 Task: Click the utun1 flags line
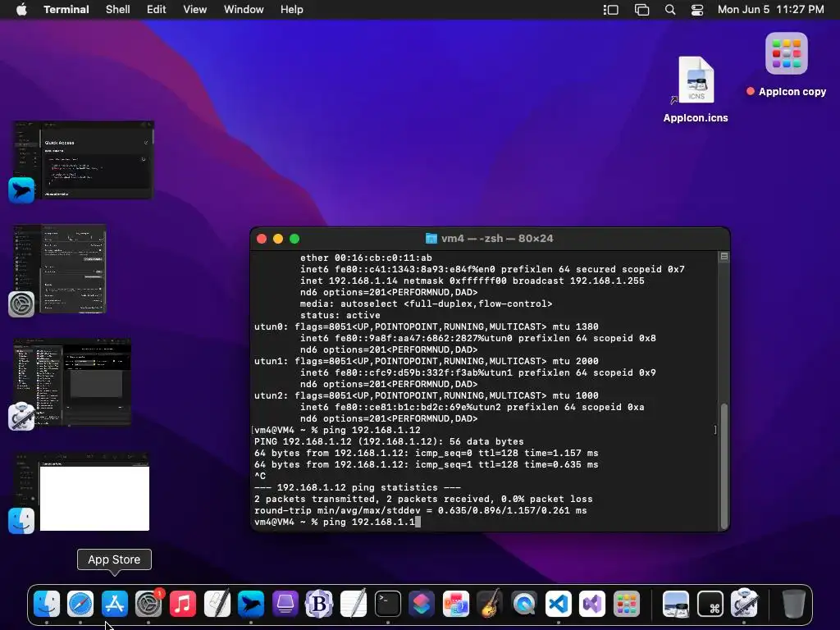pyautogui.click(x=427, y=361)
